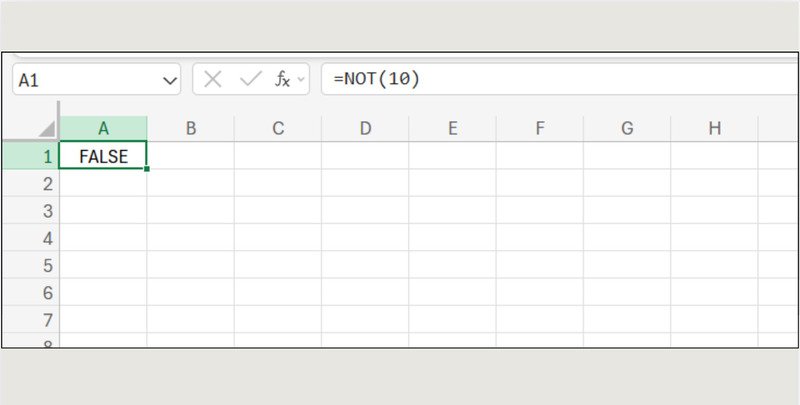Select row 3 header
800x405 pixels.
pyautogui.click(x=45, y=211)
